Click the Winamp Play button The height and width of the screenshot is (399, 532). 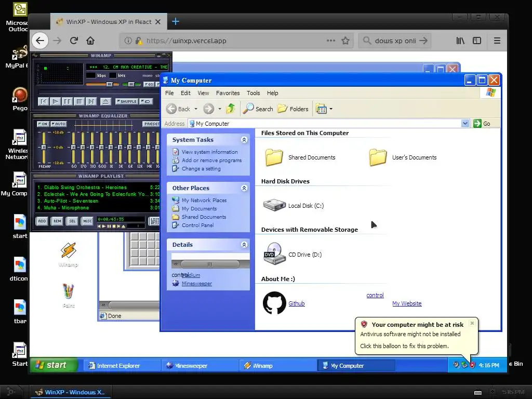click(55, 101)
